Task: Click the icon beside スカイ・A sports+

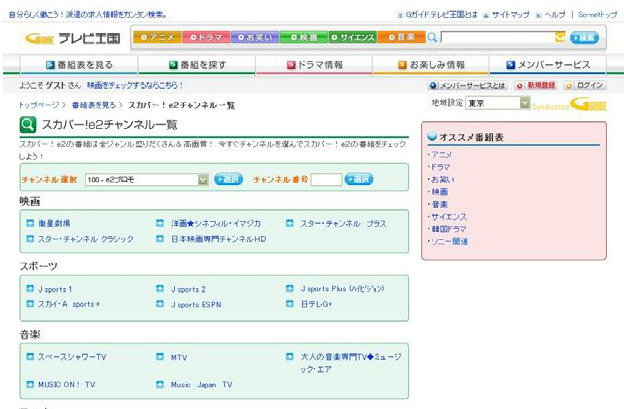Action: (x=30, y=304)
